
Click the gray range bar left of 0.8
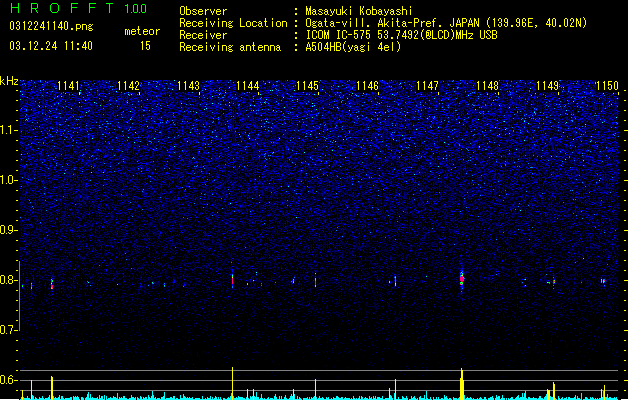pos(19,296)
